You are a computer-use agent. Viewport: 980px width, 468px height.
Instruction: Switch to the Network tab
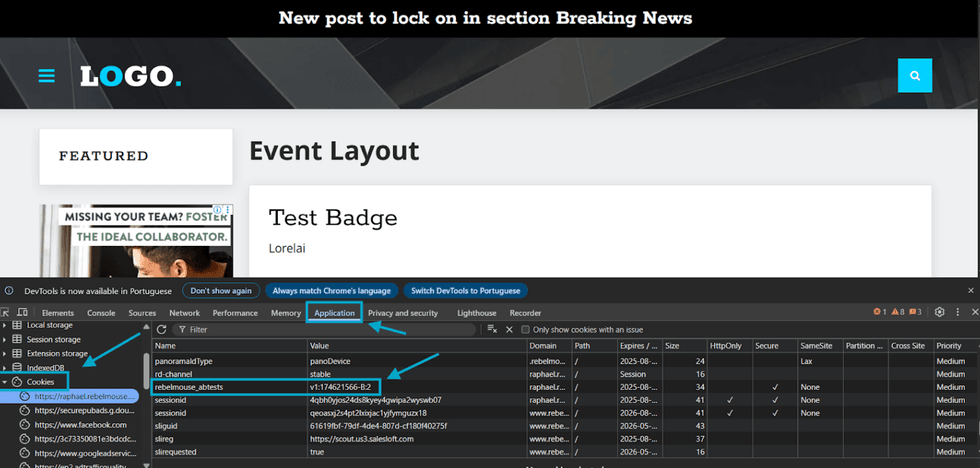[x=184, y=313]
